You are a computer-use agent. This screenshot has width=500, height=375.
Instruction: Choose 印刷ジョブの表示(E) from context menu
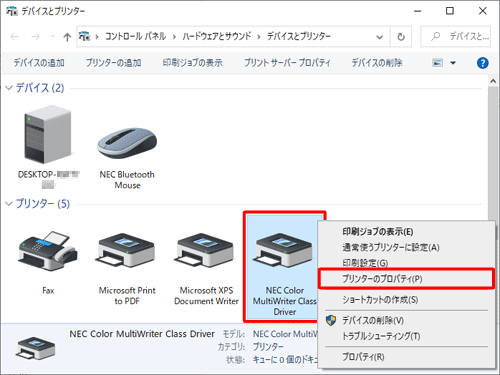point(406,231)
